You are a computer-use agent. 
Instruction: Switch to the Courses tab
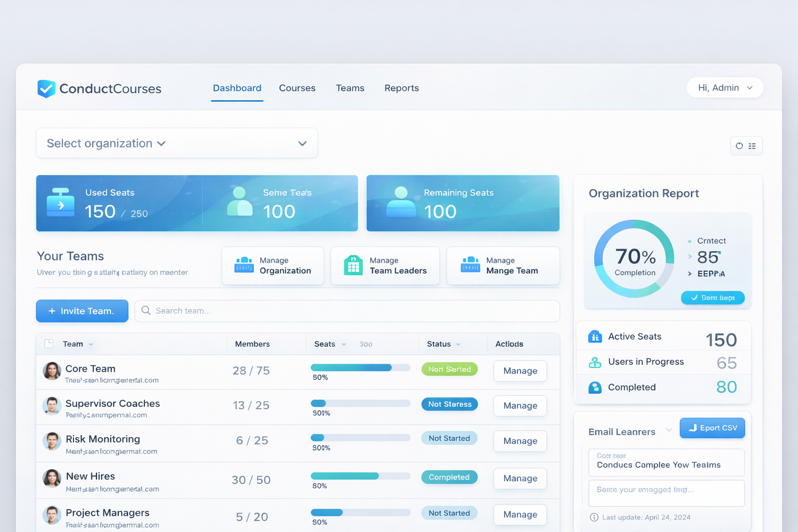pyautogui.click(x=297, y=88)
